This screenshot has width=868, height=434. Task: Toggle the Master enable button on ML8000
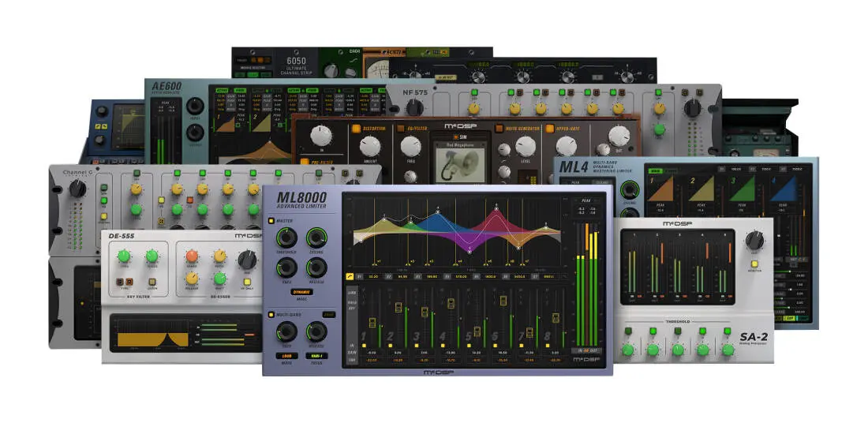[271, 220]
